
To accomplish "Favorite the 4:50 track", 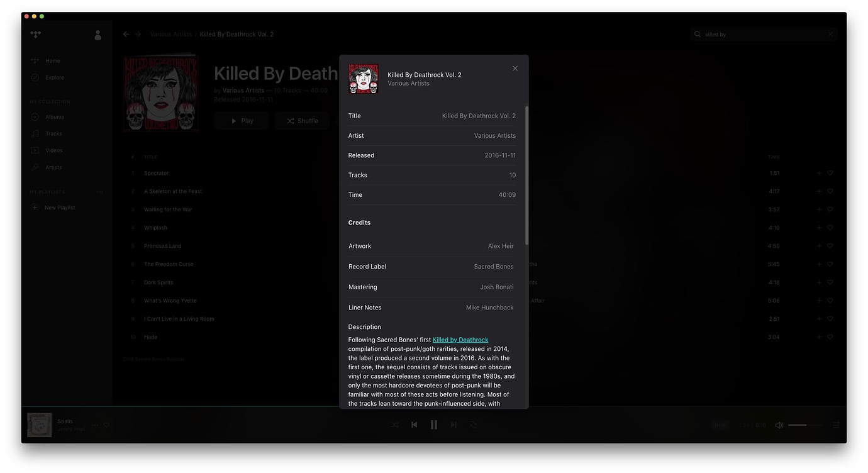I will coord(830,246).
